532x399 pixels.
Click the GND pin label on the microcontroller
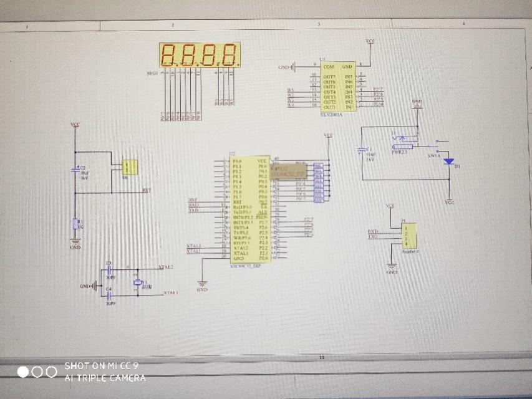click(x=238, y=258)
